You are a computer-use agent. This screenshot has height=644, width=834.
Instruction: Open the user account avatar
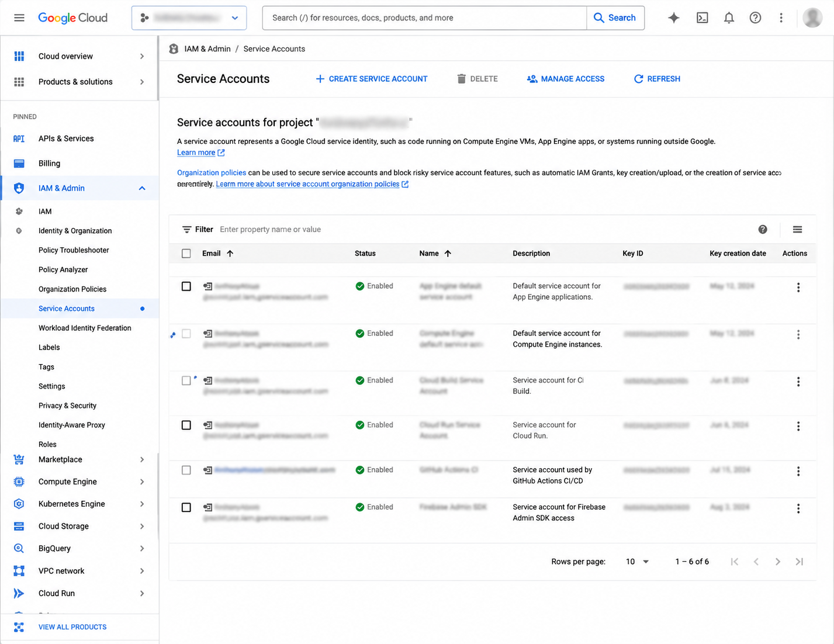(x=812, y=18)
